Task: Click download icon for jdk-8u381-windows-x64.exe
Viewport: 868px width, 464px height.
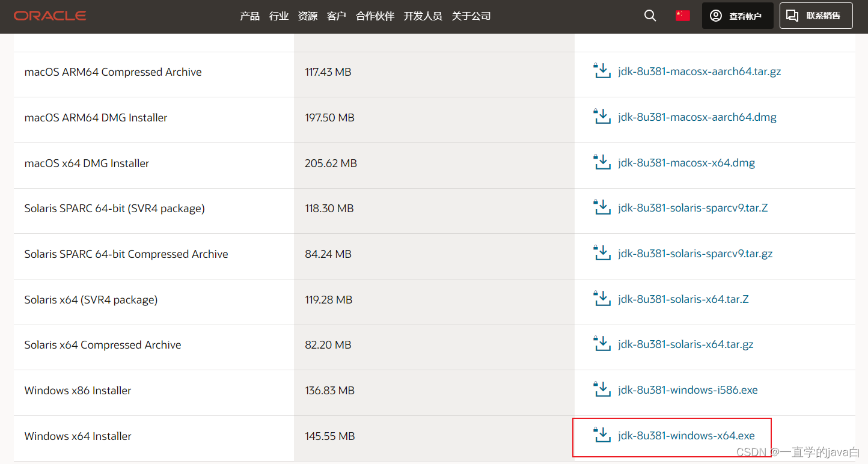Action: pyautogui.click(x=602, y=435)
